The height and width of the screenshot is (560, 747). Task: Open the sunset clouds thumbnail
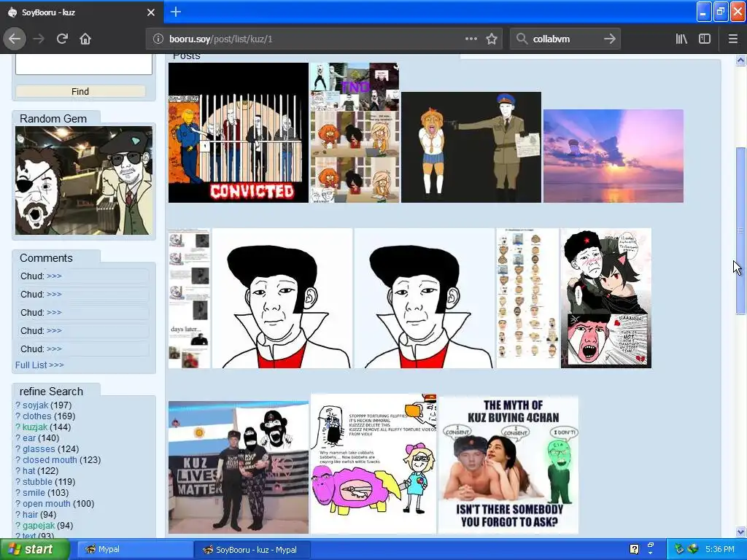pos(613,156)
